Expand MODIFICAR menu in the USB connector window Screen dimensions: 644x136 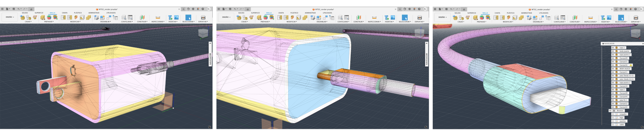(x=508, y=22)
